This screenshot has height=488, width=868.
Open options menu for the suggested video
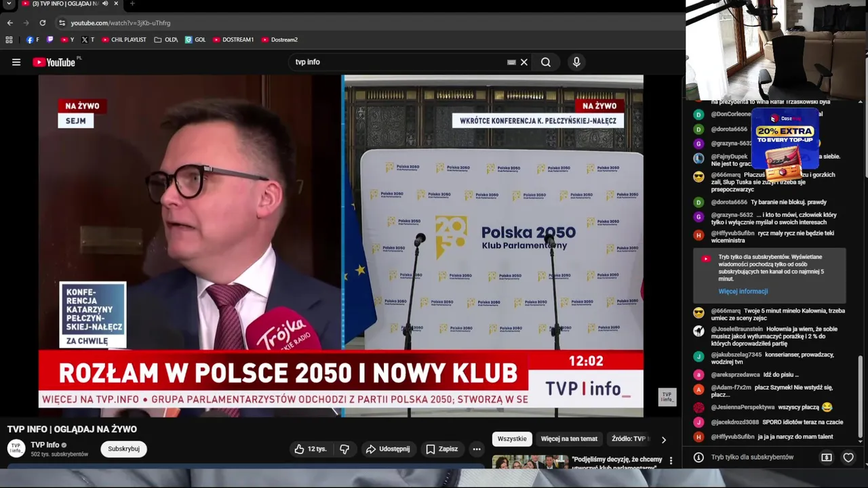671,461
